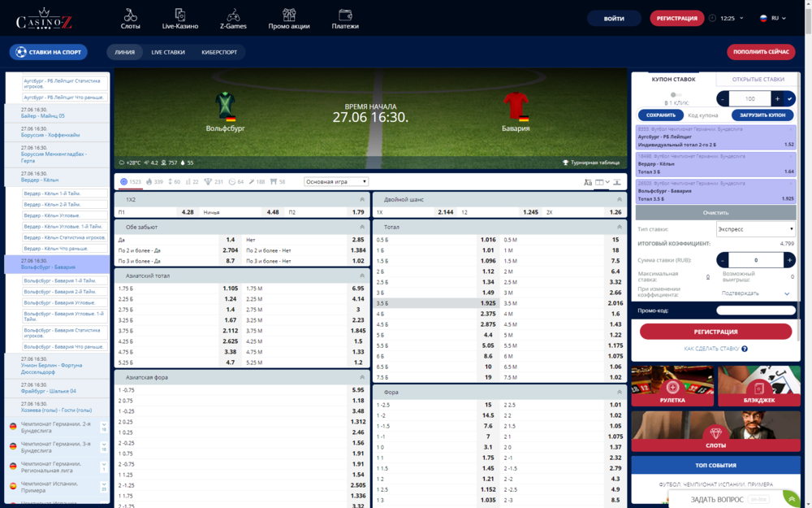Open Промо акции gift icon

[289, 19]
